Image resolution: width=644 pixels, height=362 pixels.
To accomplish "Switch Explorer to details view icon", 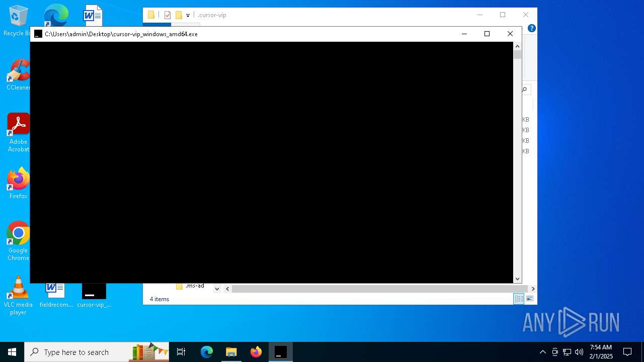I will pos(519,299).
